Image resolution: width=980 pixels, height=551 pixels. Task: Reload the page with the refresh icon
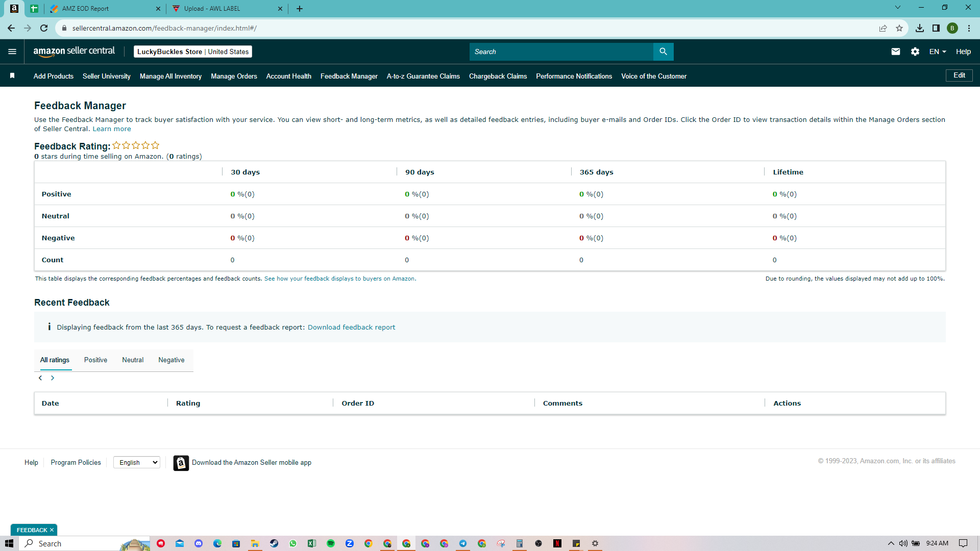tap(44, 28)
